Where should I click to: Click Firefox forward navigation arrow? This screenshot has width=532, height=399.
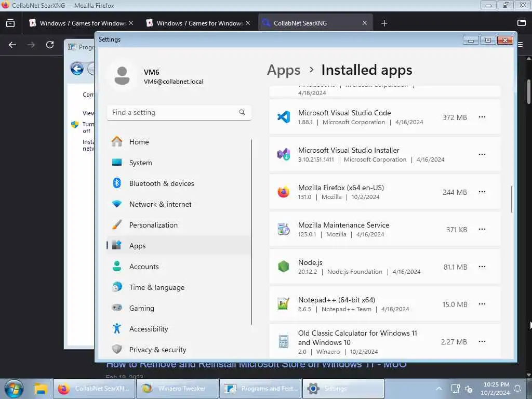(31, 45)
